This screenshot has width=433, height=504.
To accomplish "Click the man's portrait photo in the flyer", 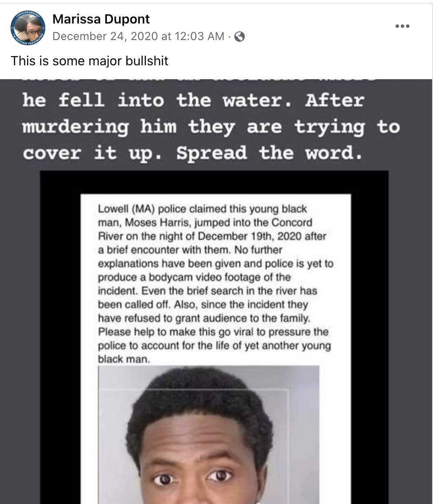I will click(x=209, y=434).
